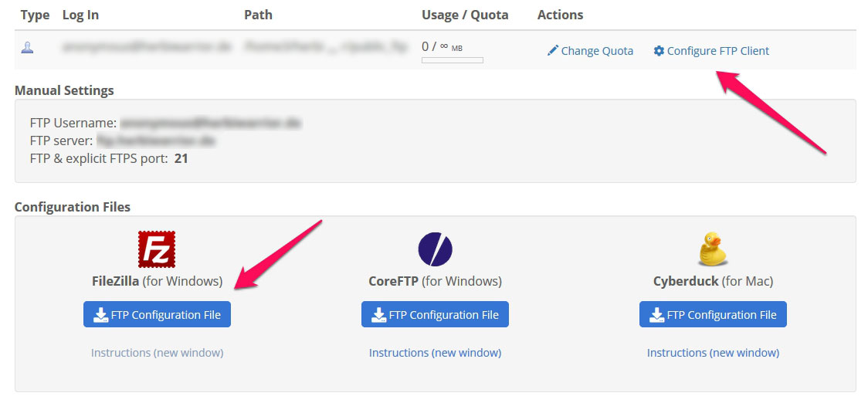Download Cyberduck FTP Configuration File

[x=713, y=314]
